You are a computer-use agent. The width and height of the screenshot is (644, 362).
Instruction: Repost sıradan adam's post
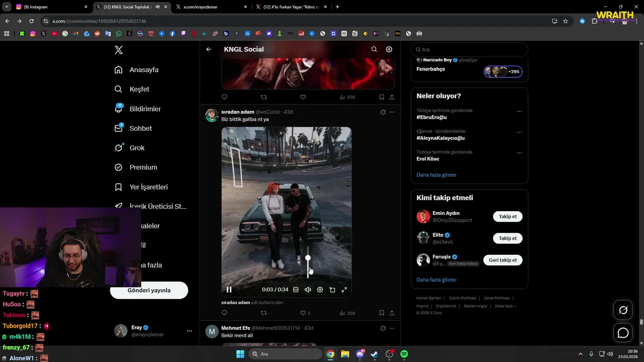click(x=264, y=313)
